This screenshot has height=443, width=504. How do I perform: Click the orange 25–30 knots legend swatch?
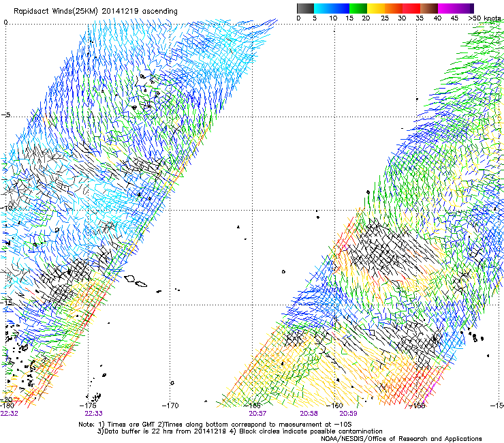[x=394, y=8]
